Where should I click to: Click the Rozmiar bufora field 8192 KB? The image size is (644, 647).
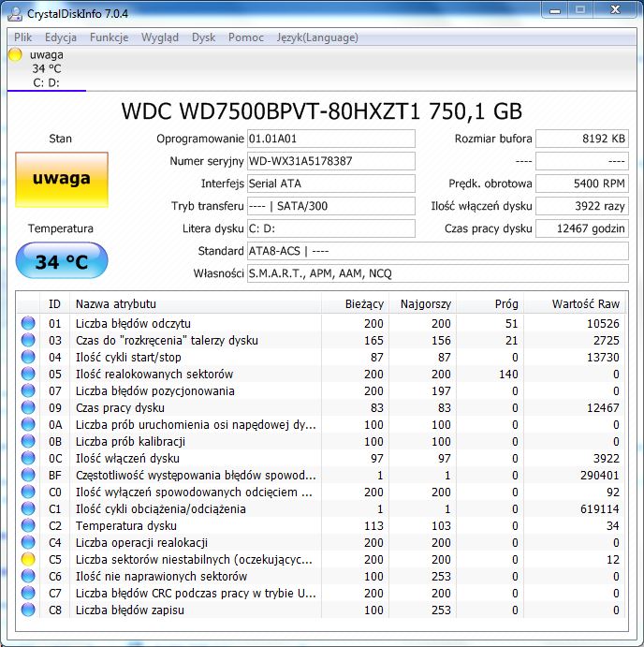pyautogui.click(x=582, y=139)
